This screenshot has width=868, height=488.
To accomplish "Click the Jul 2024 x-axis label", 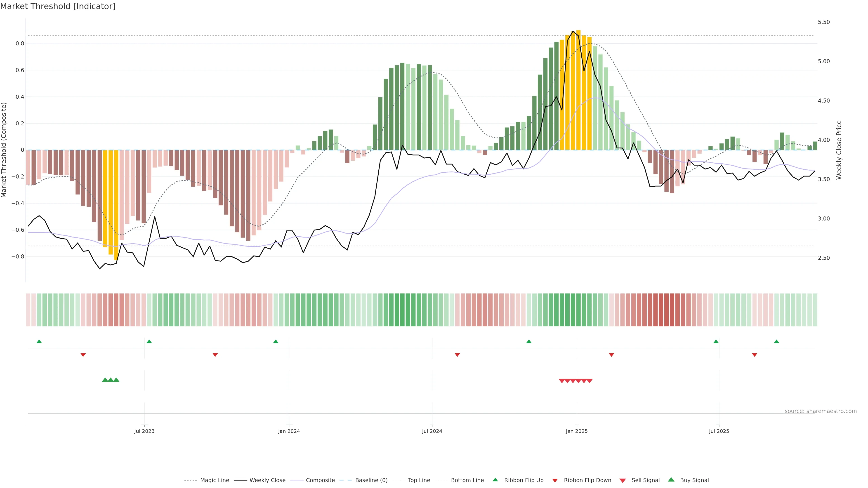I will 432,431.
